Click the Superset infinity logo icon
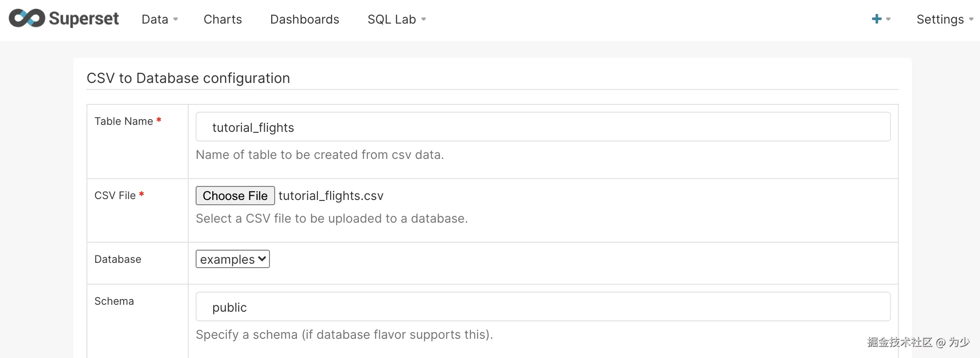 [27, 18]
